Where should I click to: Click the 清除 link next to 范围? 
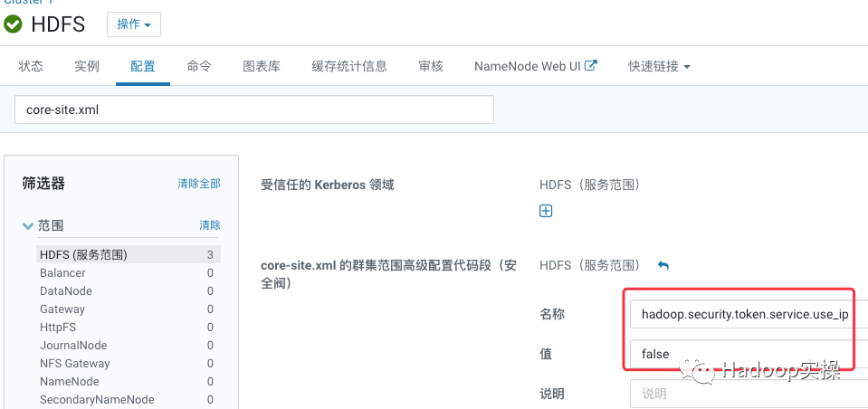point(210,225)
